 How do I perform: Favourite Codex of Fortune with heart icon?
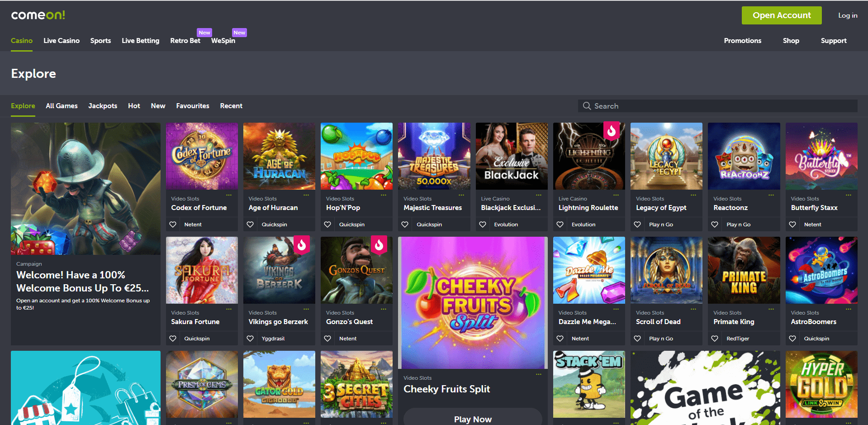(x=173, y=224)
